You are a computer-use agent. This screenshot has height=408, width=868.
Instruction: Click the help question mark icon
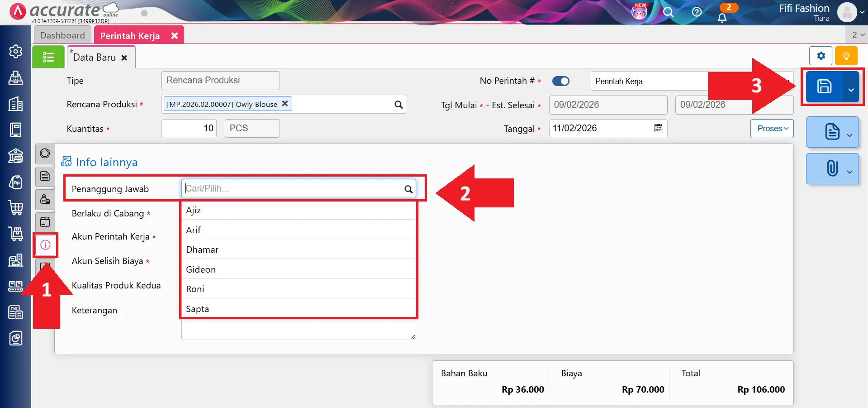[x=697, y=12]
